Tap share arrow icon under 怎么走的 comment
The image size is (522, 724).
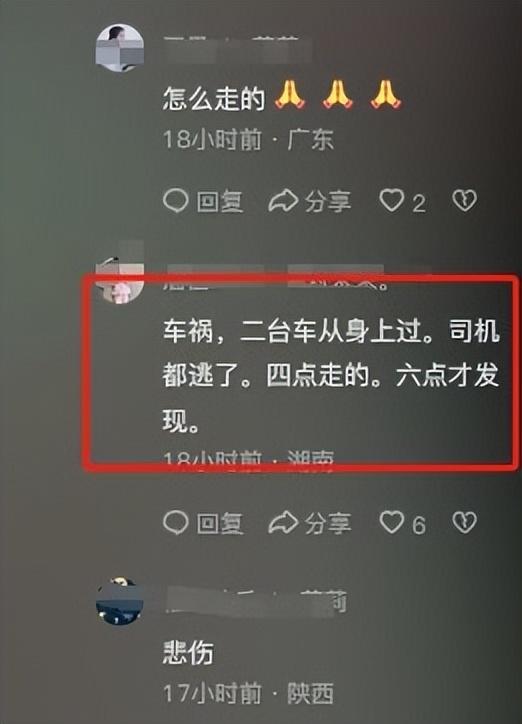[283, 201]
